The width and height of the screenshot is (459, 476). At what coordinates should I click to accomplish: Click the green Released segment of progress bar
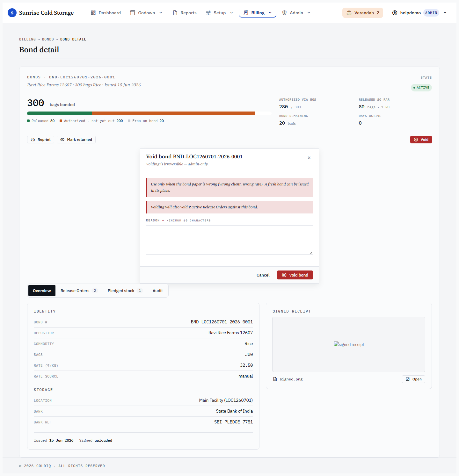(x=60, y=113)
